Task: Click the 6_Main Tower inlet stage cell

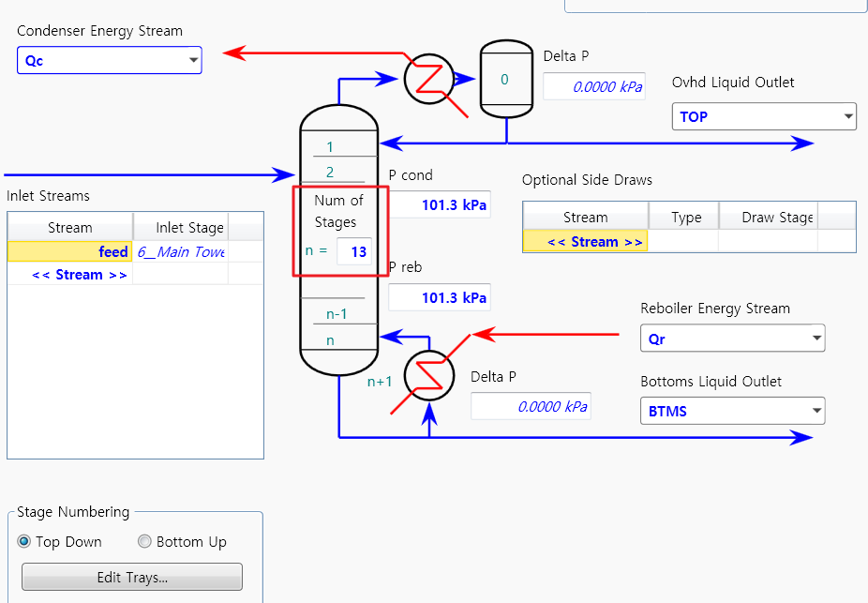Action: point(181,251)
